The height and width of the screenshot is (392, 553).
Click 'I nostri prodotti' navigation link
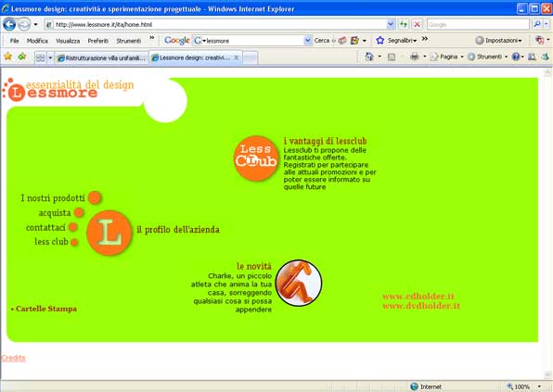coord(53,198)
